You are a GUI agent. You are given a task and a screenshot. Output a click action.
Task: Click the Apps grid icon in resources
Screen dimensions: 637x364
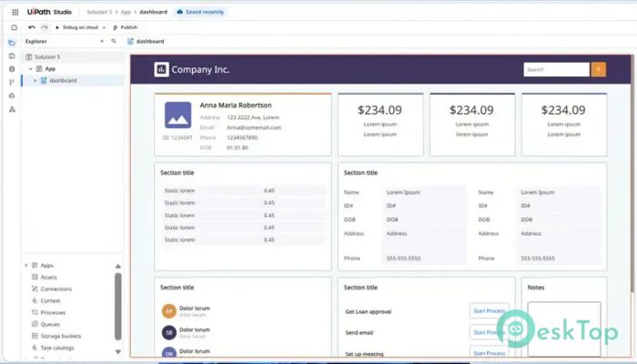point(35,266)
